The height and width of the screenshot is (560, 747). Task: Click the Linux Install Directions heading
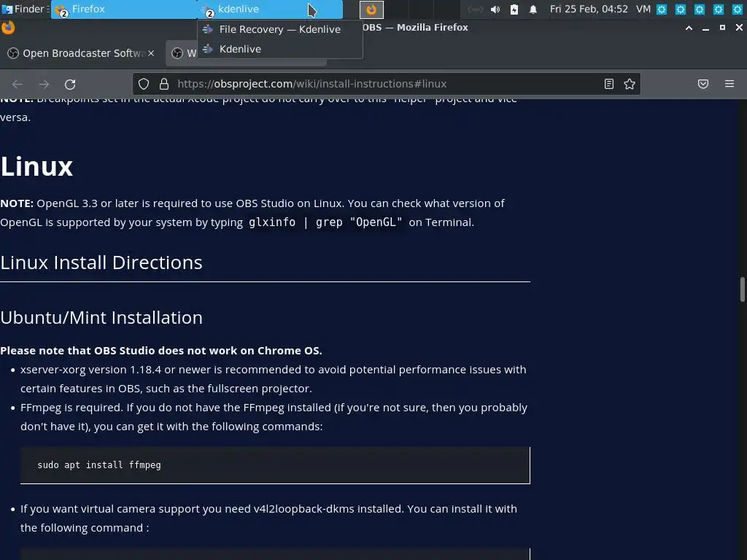(x=101, y=262)
